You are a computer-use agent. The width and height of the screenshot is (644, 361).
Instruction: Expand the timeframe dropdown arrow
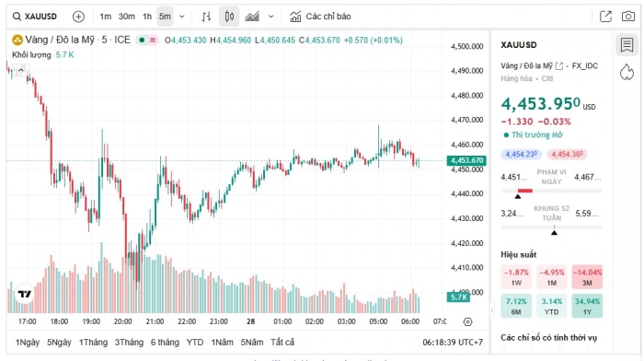click(182, 17)
